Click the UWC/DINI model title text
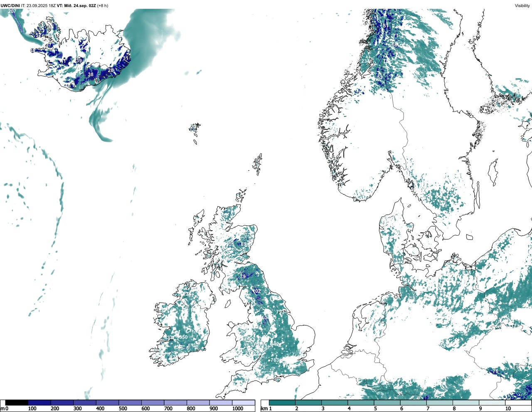Viewport: 532px width, 412px height. click(10, 5)
